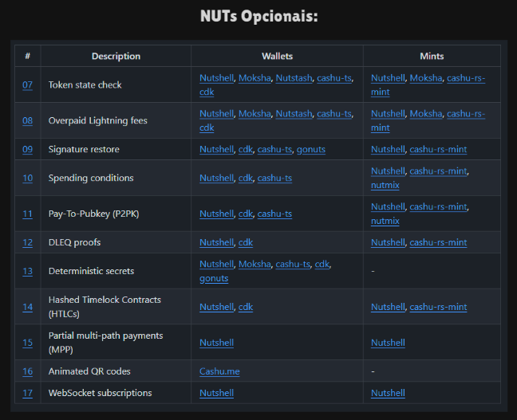
Task: Click Nutshell wallet link in Partial multi-path payments row
Action: (x=217, y=343)
